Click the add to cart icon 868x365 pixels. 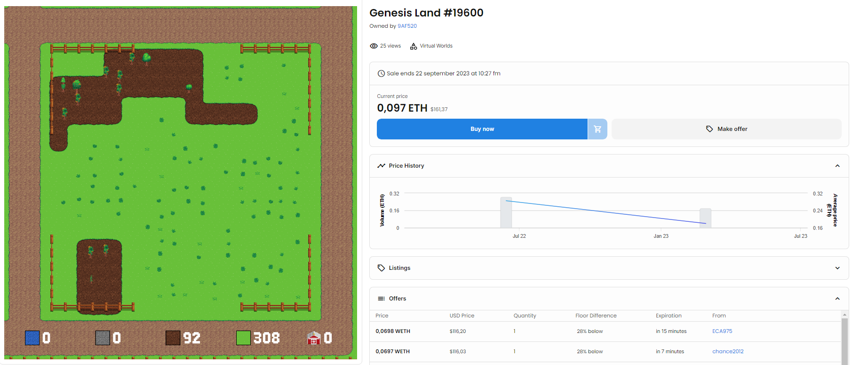[x=597, y=129]
